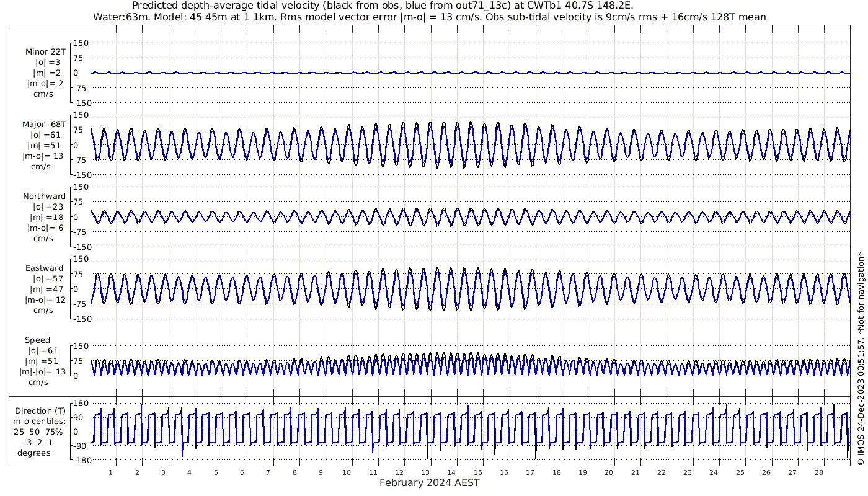Click day 21 on the date axis
This screenshot has width=868, height=496.
point(635,472)
